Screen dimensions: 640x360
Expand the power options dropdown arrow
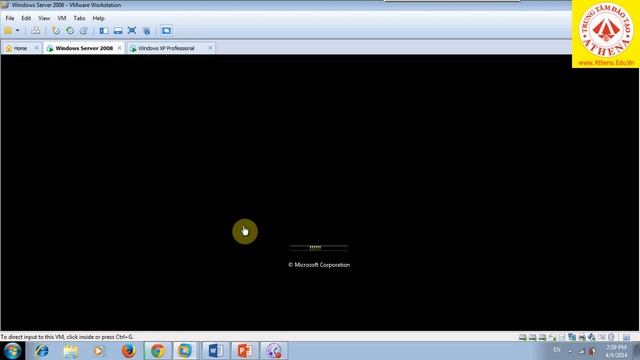[x=18, y=31]
